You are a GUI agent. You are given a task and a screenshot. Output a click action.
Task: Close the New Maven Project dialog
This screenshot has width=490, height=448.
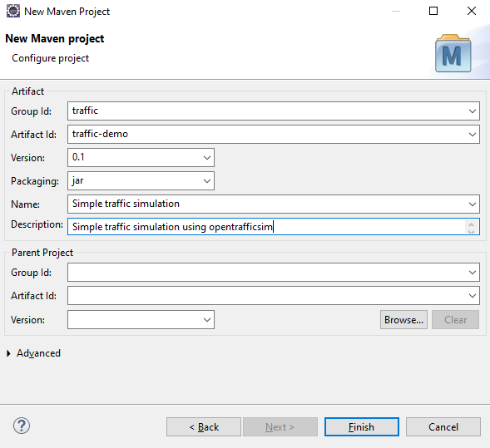pos(471,12)
